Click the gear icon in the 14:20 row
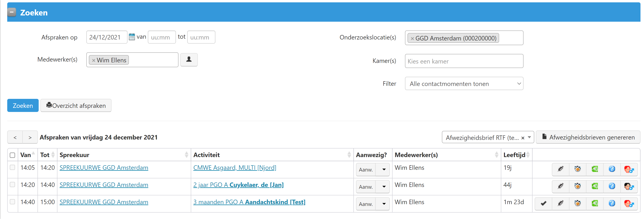 click(x=577, y=186)
